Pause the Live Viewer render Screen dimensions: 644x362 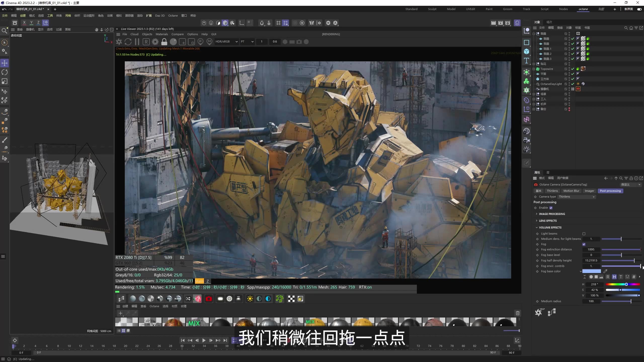click(x=137, y=42)
